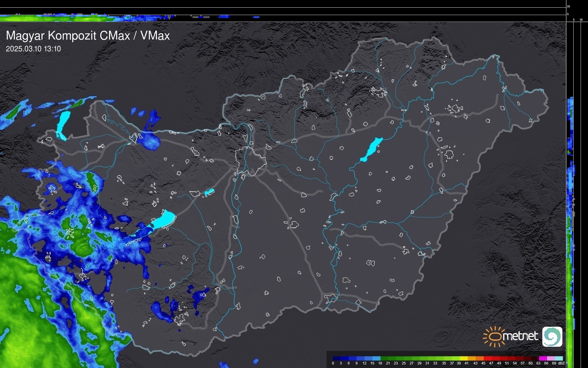This screenshot has height=368, width=588.
Task: Click the dBZ unit label
Action: pyautogui.click(x=561, y=363)
